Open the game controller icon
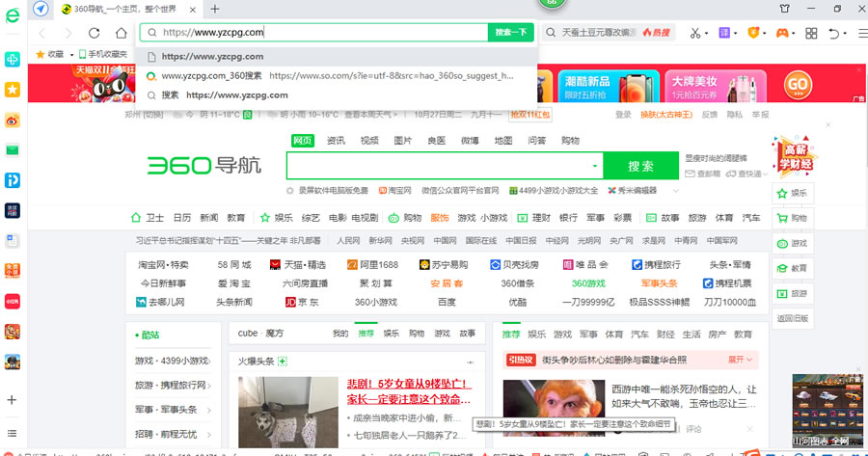The height and width of the screenshot is (456, 868). 781,33
